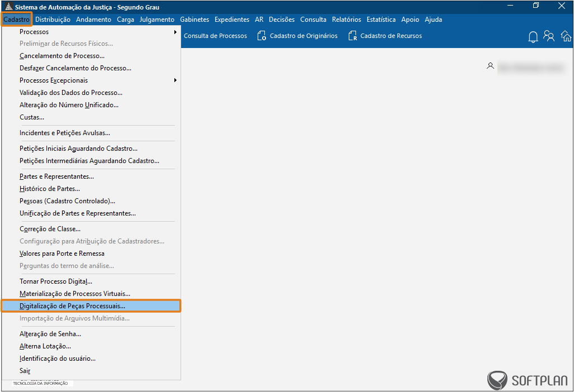Viewport: 574px width, 392px height.
Task: Click Cadastro de Originários toolbar label
Action: click(x=303, y=36)
